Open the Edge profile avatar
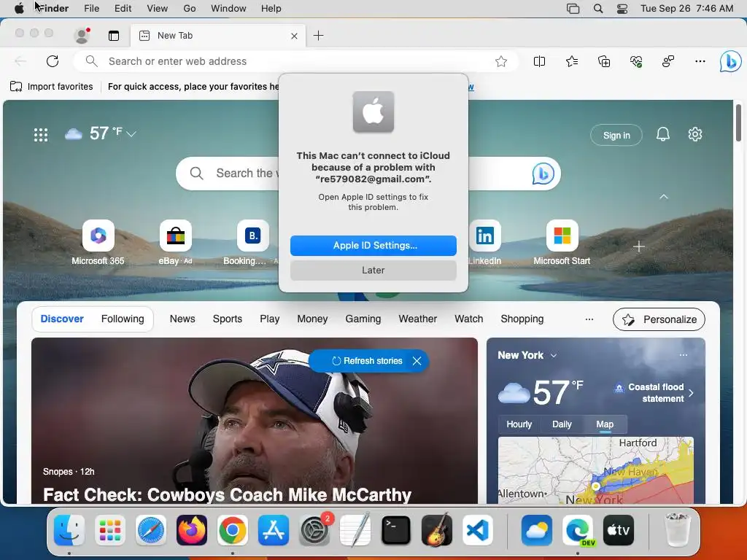This screenshot has height=560, width=747. (x=82, y=36)
